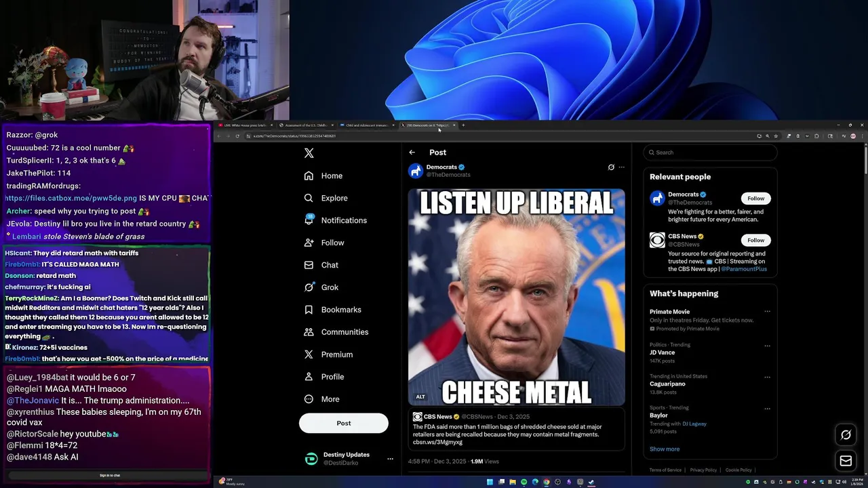Follow the Democrats account
This screenshot has width=868, height=488.
click(756, 199)
